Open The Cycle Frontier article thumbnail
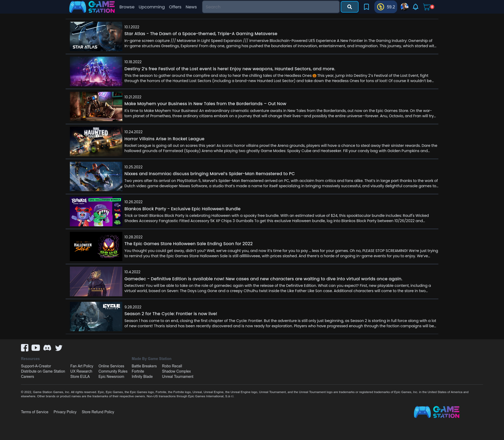Viewport: 504px width, 440px height. [x=96, y=316]
